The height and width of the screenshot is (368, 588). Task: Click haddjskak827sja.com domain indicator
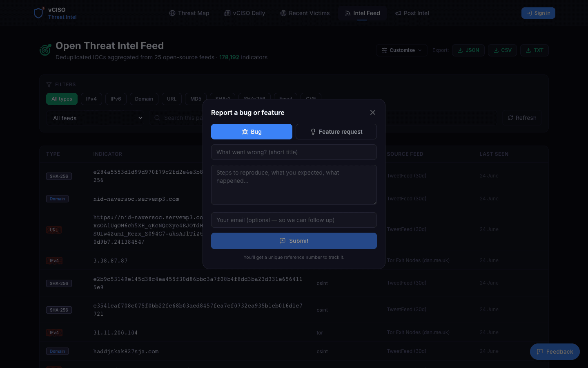pyautogui.click(x=126, y=352)
